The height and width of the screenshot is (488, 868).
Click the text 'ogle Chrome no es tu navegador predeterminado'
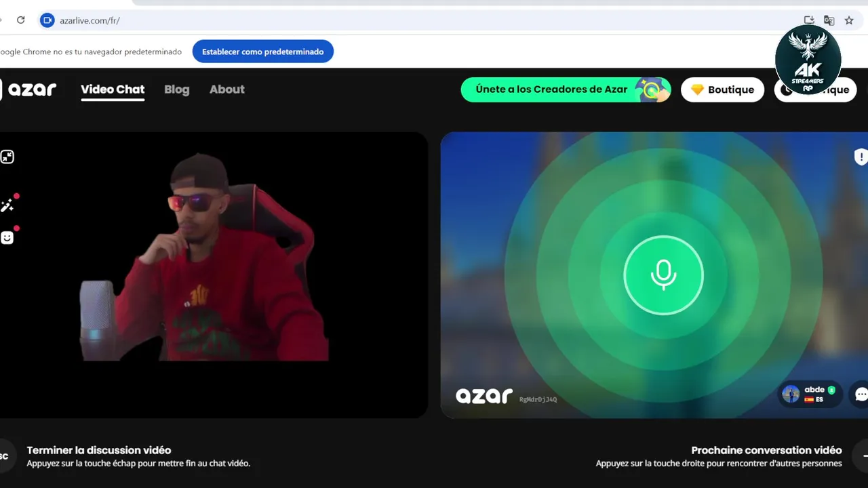click(x=91, y=52)
